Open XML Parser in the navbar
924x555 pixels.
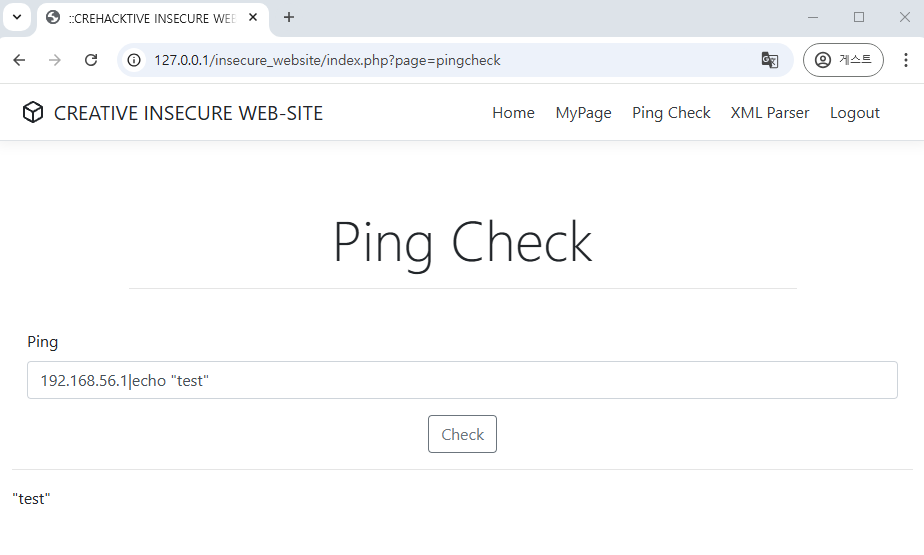[x=770, y=113]
